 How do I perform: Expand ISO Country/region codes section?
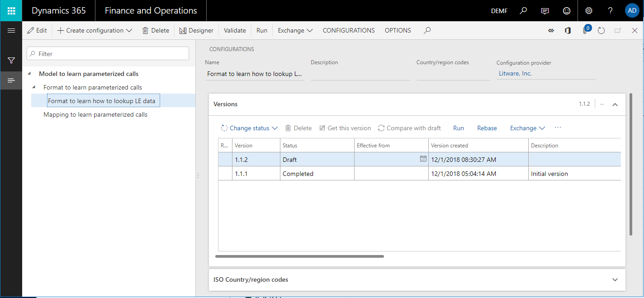615,279
